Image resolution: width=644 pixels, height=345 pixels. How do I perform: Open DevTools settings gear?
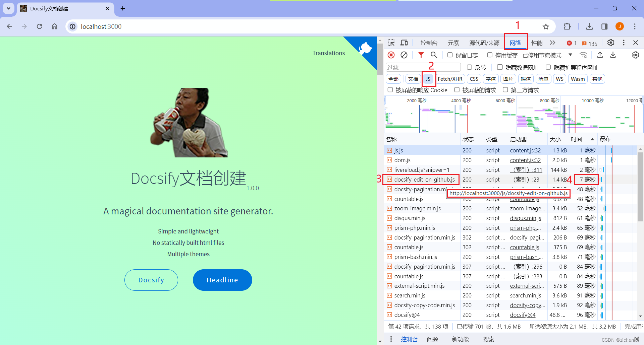click(x=611, y=43)
